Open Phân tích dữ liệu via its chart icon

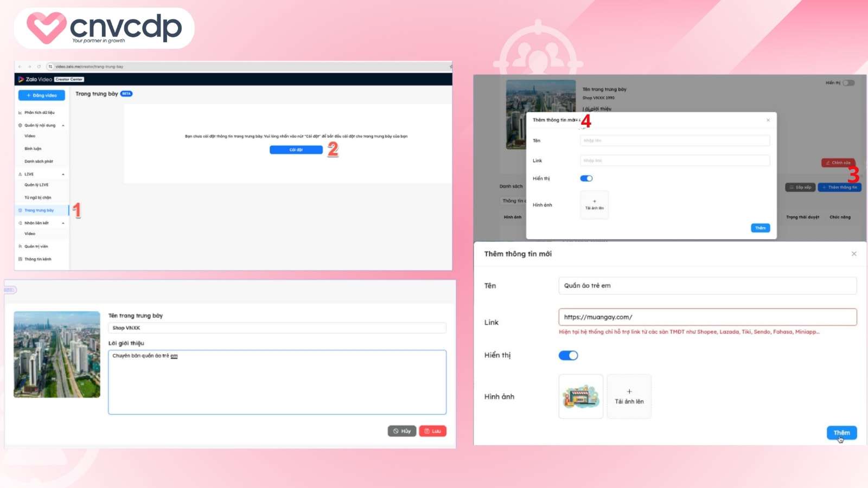pyautogui.click(x=20, y=113)
